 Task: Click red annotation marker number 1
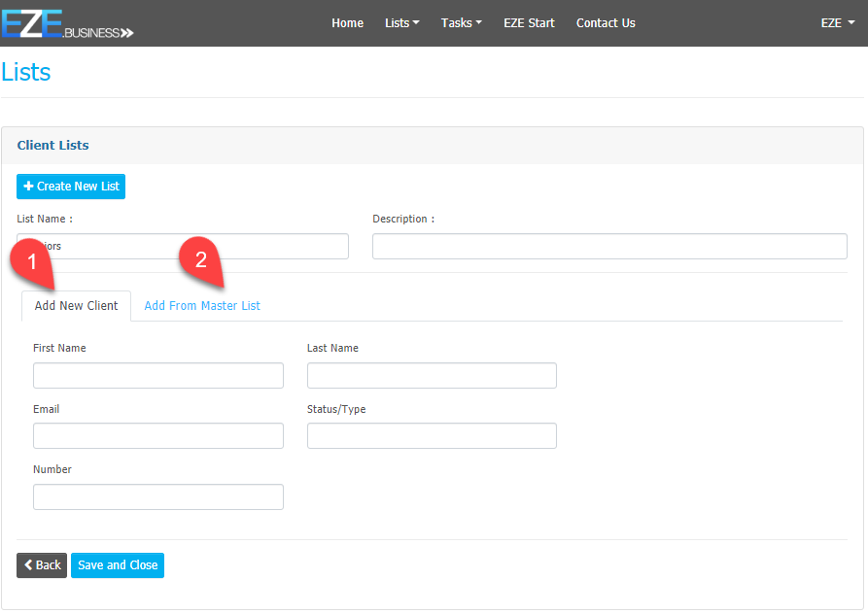[x=32, y=261]
